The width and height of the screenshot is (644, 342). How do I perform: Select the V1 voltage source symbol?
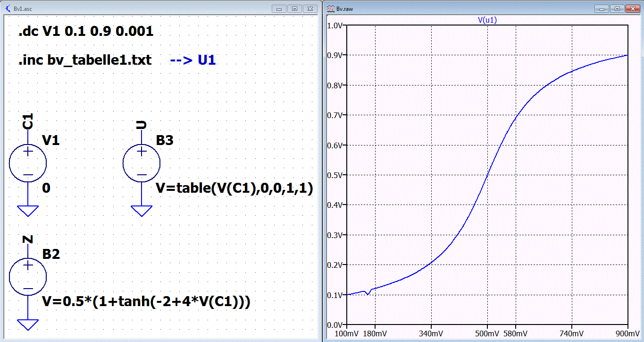(x=28, y=163)
